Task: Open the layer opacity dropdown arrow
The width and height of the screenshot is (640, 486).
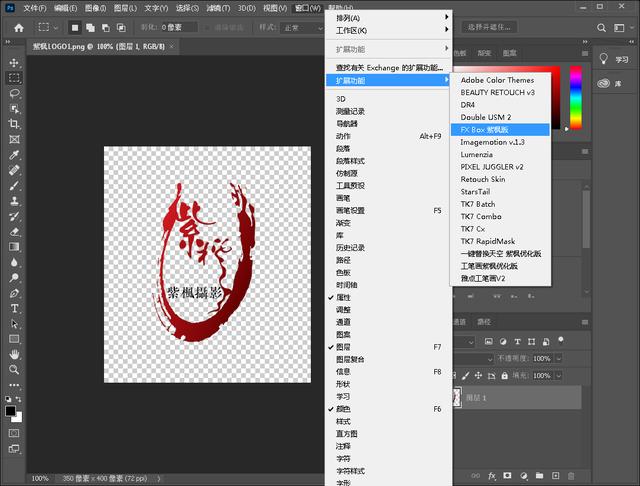Action: pyautogui.click(x=559, y=359)
